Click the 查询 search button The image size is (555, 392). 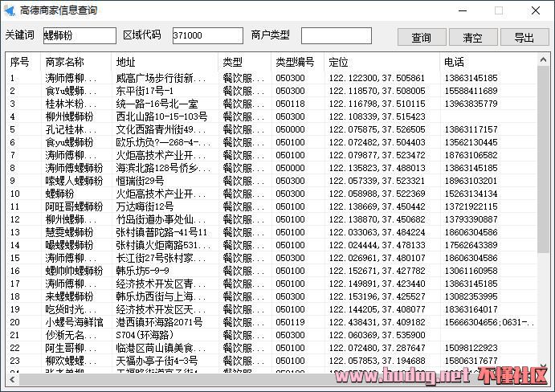click(x=421, y=37)
